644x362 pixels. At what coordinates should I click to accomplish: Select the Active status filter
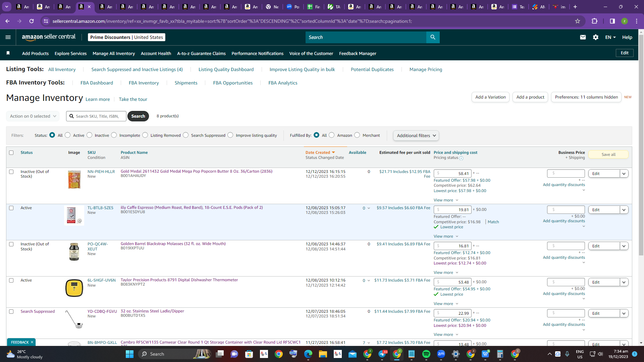(68, 135)
